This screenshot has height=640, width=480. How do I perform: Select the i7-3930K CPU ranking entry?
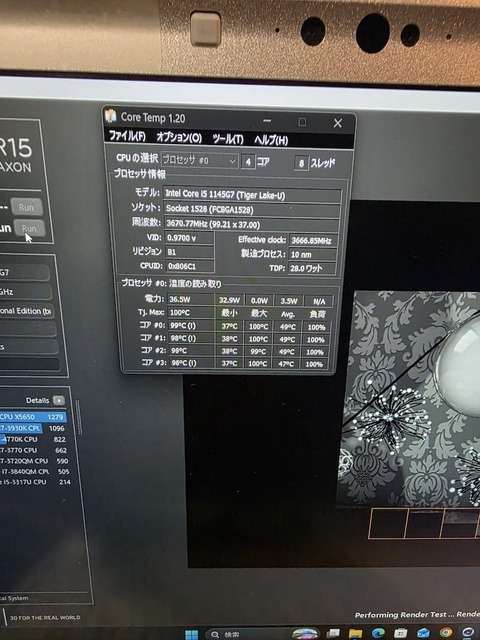coord(33,428)
